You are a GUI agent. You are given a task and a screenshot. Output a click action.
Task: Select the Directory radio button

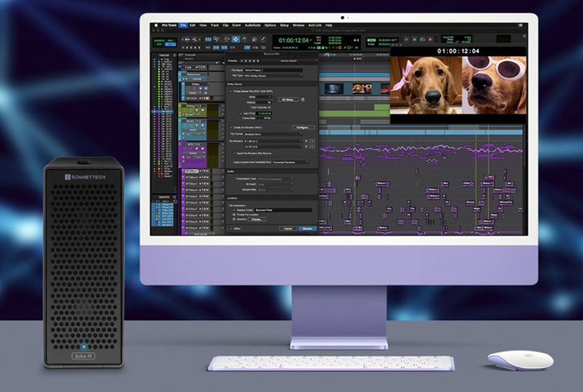pyautogui.click(x=234, y=219)
